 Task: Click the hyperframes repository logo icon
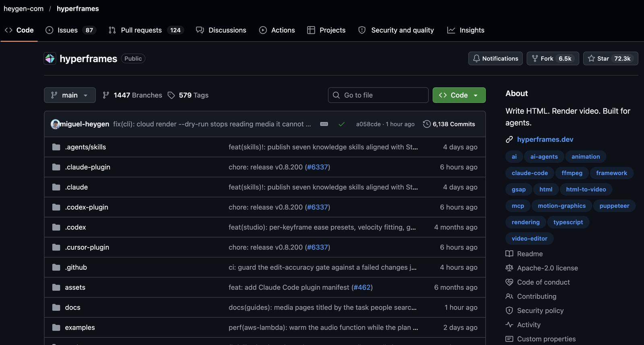pyautogui.click(x=50, y=59)
